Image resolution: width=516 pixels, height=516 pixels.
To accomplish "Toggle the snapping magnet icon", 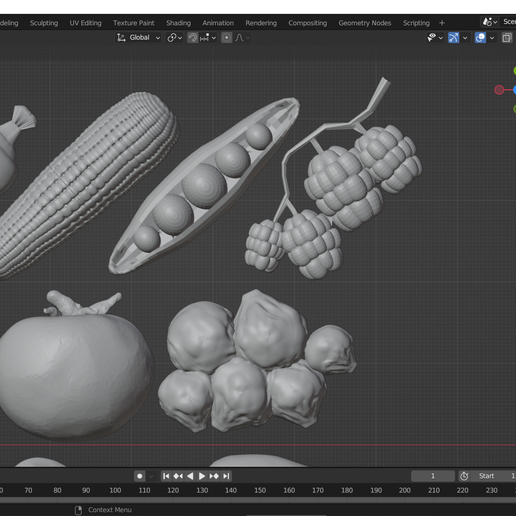I will click(193, 38).
